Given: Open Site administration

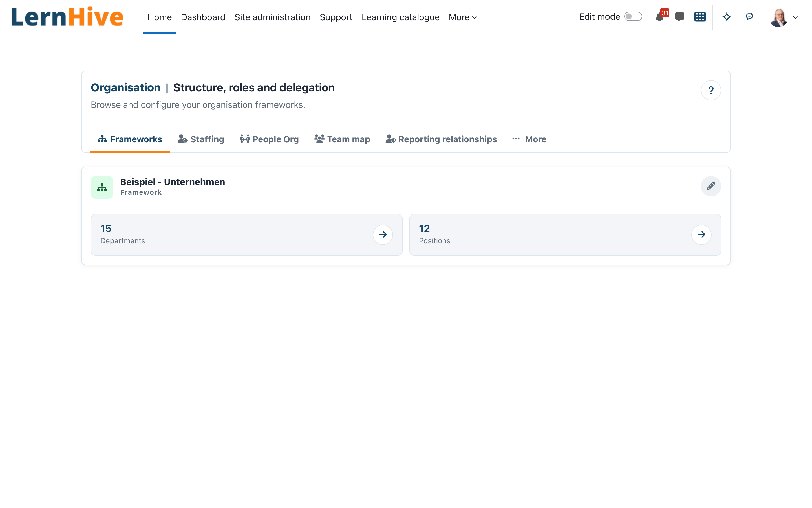Looking at the screenshot, I should pos(272,17).
